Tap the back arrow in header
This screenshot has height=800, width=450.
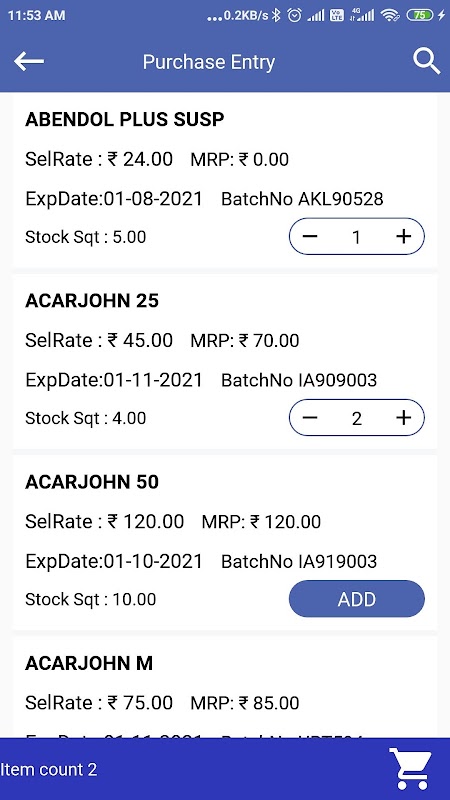[x=29, y=62]
